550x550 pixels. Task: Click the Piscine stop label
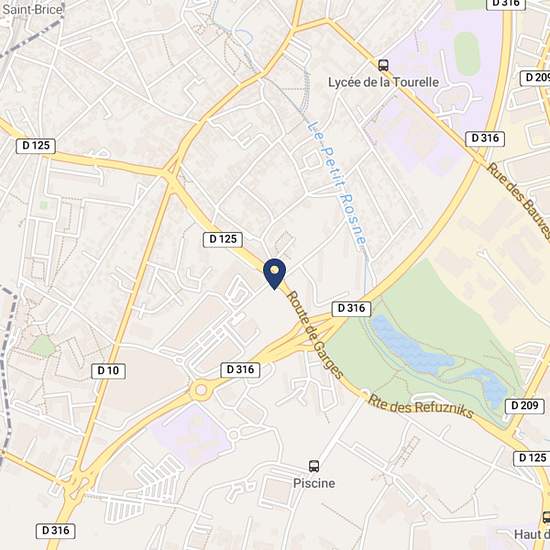[x=314, y=483]
